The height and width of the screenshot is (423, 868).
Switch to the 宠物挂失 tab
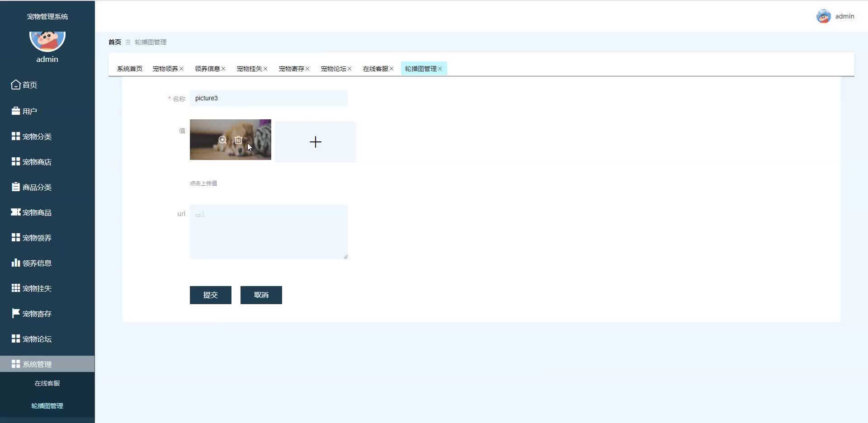[x=250, y=69]
